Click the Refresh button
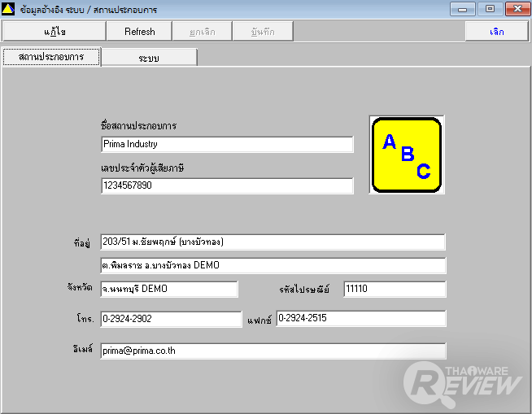The image size is (532, 414). tap(139, 31)
